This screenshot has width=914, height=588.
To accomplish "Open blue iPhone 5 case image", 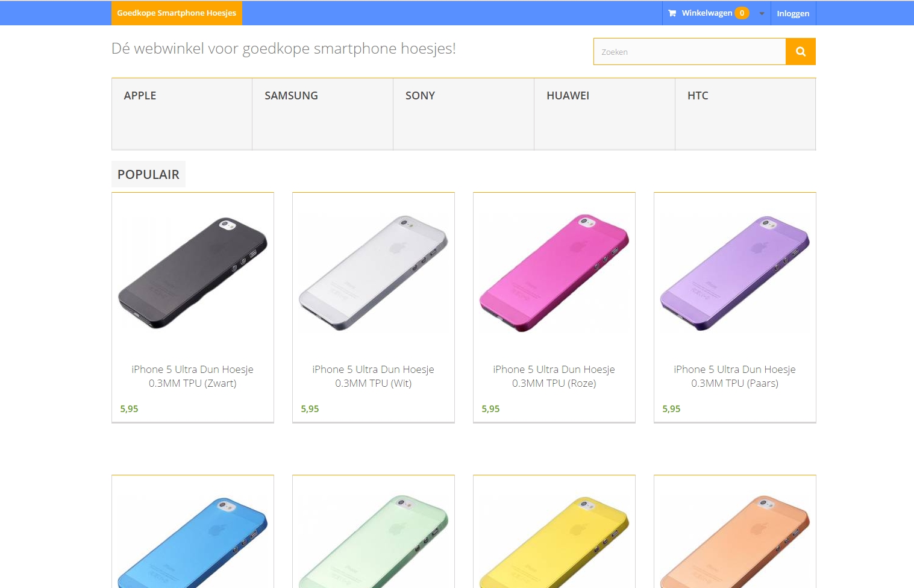I will 193,543.
